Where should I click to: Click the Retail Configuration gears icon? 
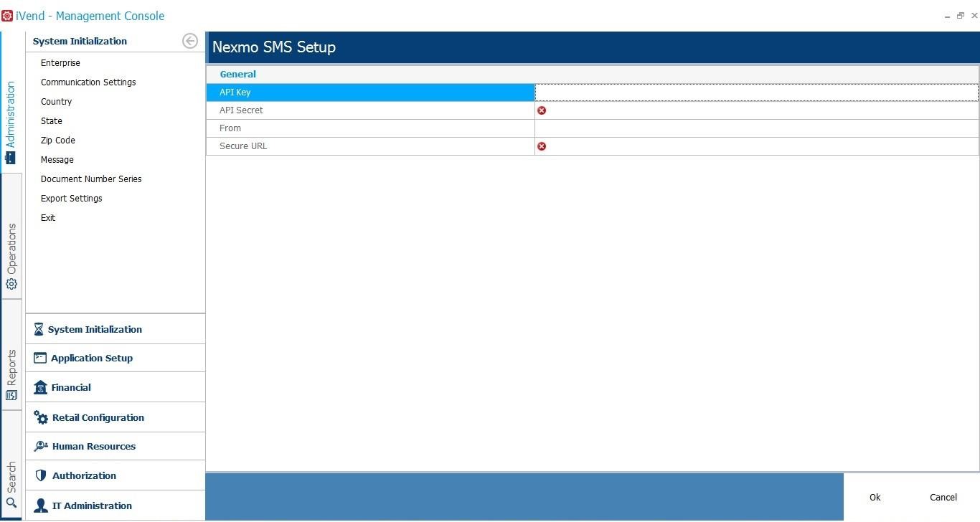tap(41, 417)
